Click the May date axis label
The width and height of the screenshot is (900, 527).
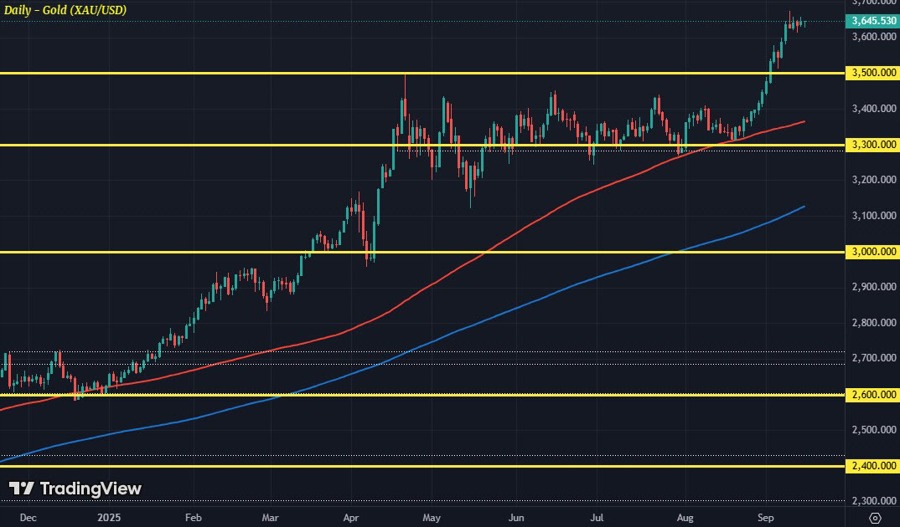point(432,518)
